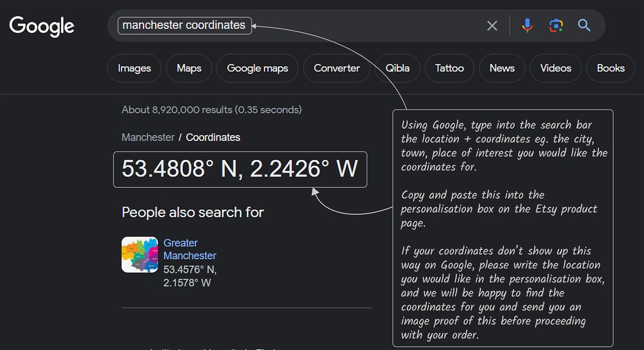Start voice search with microphone icon

coord(527,25)
